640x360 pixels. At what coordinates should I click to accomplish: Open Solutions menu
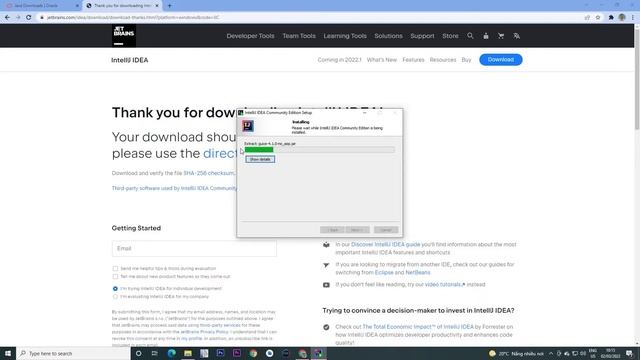coord(388,36)
